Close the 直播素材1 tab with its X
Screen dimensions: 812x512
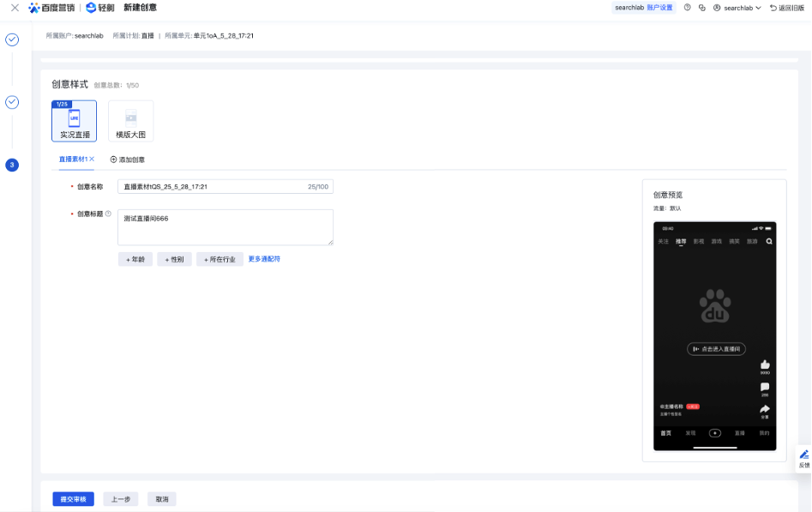tap(92, 160)
